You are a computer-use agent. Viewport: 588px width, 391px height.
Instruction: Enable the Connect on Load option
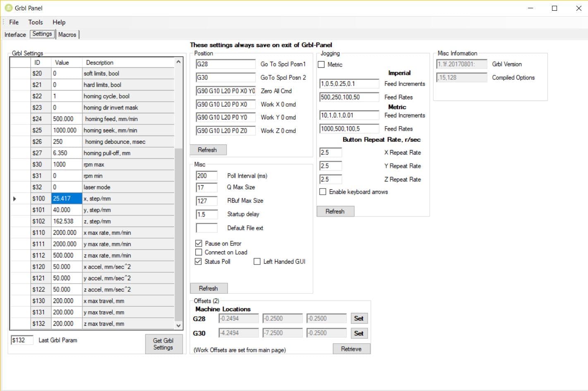coord(198,252)
